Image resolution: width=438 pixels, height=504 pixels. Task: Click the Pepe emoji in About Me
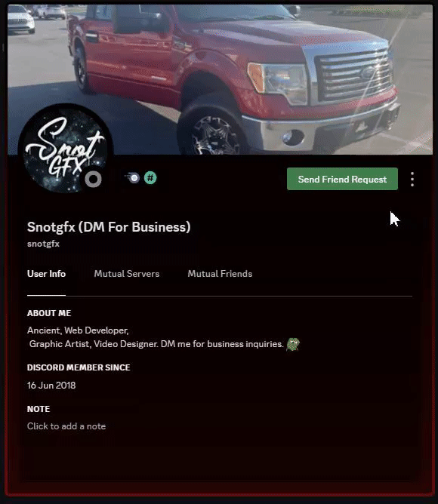point(293,344)
